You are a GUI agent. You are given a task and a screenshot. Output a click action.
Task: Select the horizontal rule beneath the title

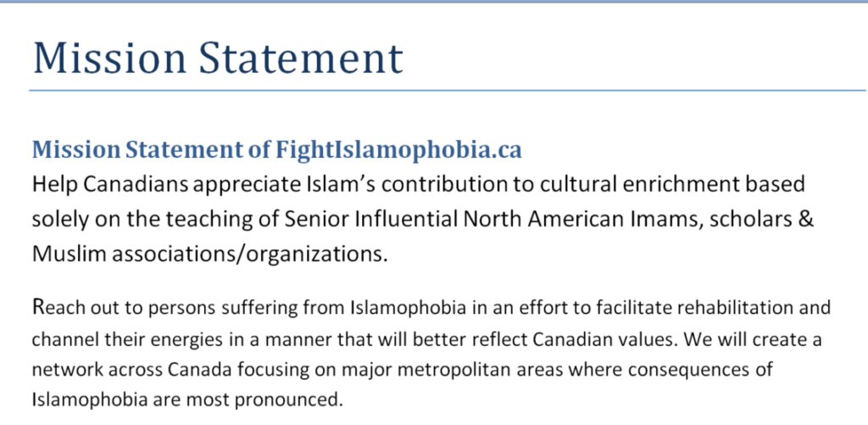pyautogui.click(x=448, y=90)
